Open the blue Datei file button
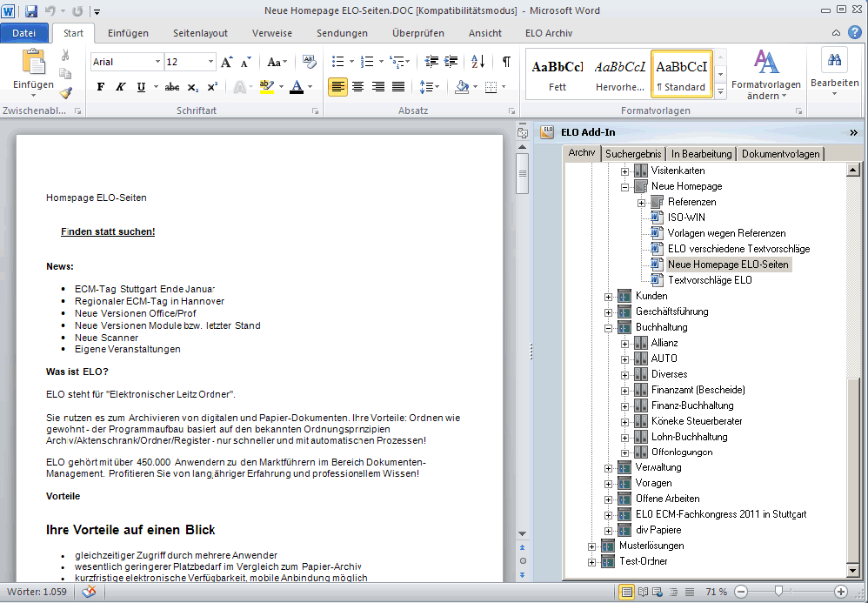Image resolution: width=868 pixels, height=603 pixels. tap(24, 33)
